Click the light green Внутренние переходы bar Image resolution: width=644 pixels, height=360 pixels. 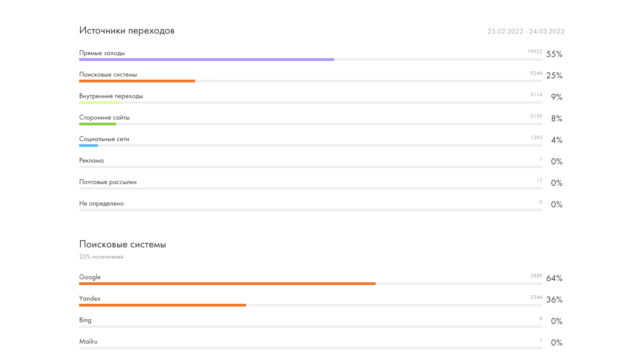tap(100, 102)
